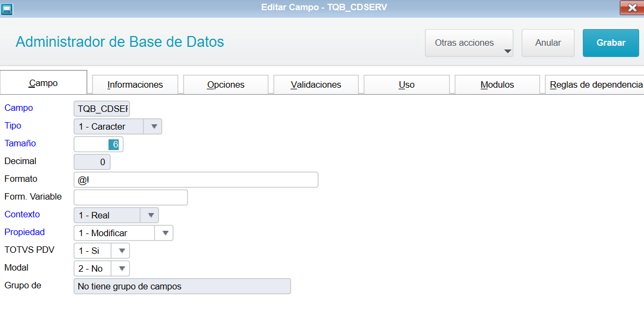
Task: Click the Contexto label
Action: click(22, 214)
